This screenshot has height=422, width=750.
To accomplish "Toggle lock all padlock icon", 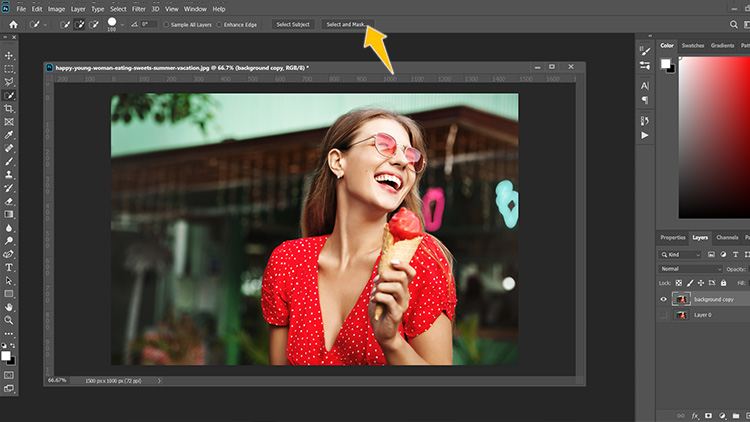I will tap(723, 283).
